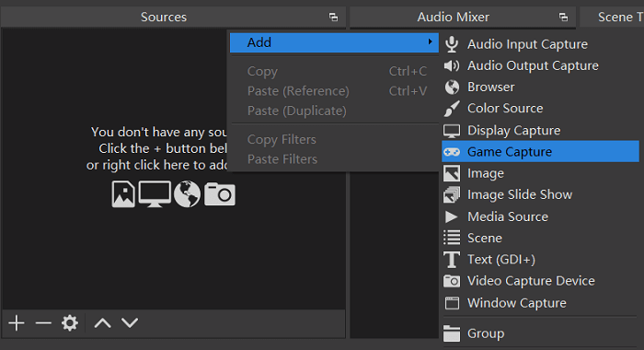
Task: Select Audio Input Capture source type
Action: (540, 44)
